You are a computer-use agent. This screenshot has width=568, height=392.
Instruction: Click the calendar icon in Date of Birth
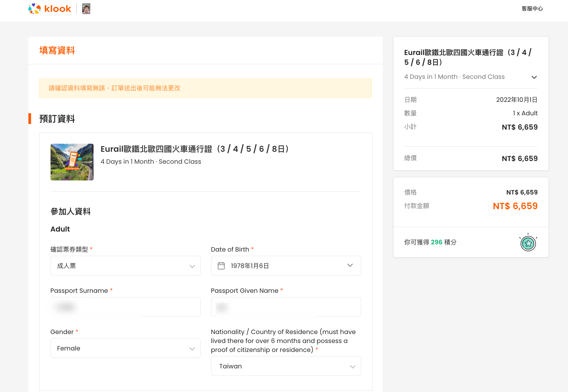coord(221,266)
